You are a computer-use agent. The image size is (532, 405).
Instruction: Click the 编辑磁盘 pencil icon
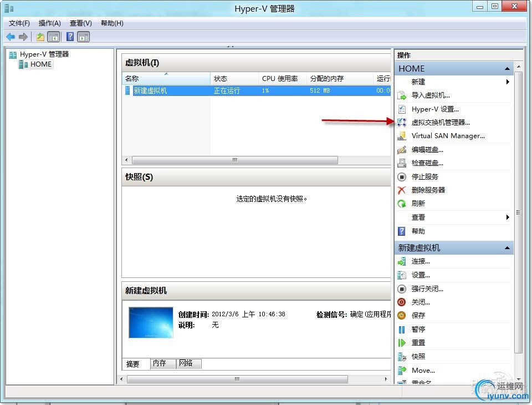[x=402, y=149]
